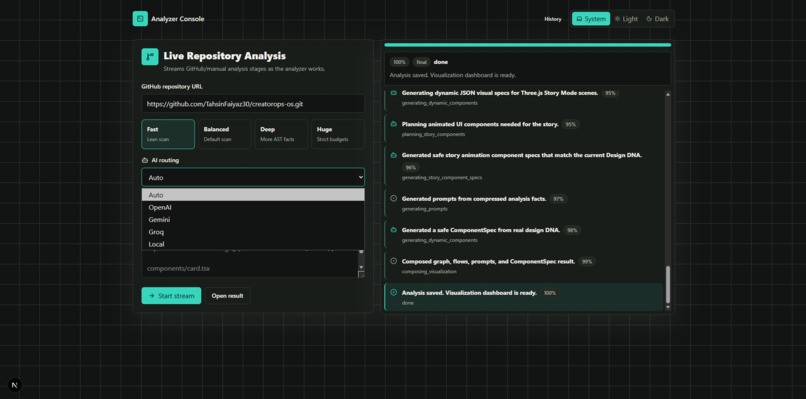Switch theme to System
The width and height of the screenshot is (806, 399).
pyautogui.click(x=591, y=19)
